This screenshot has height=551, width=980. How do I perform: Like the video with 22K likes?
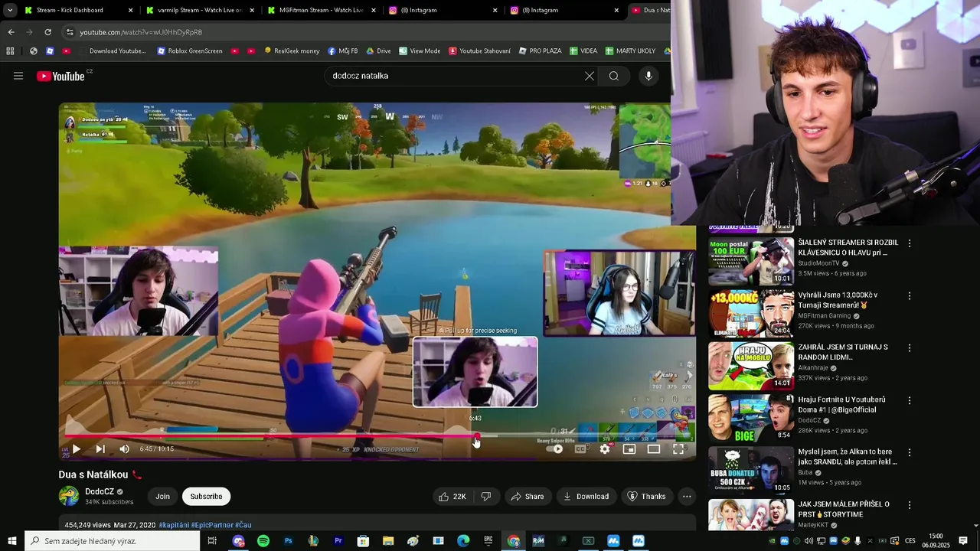(x=452, y=497)
